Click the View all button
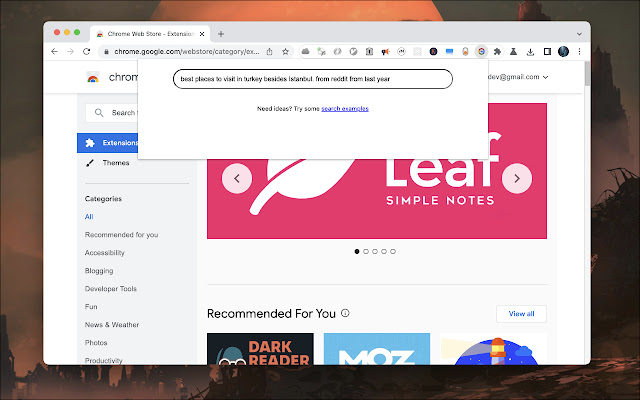Image resolution: width=640 pixels, height=400 pixels. coord(521,314)
